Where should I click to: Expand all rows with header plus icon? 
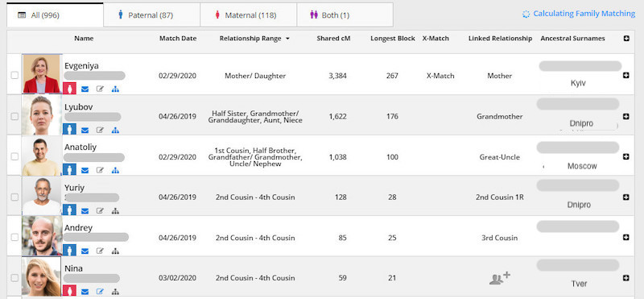point(626,39)
